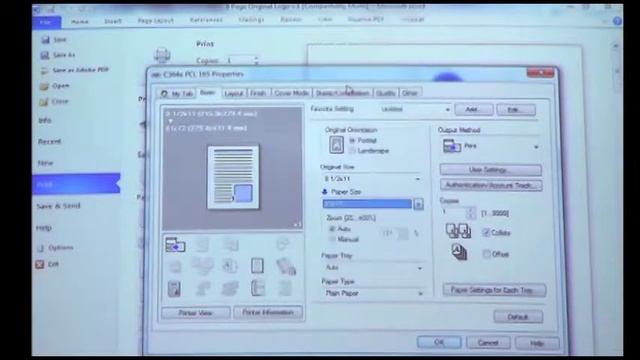Select the Auto zoom radio button
640x360 pixels.
coord(332,229)
